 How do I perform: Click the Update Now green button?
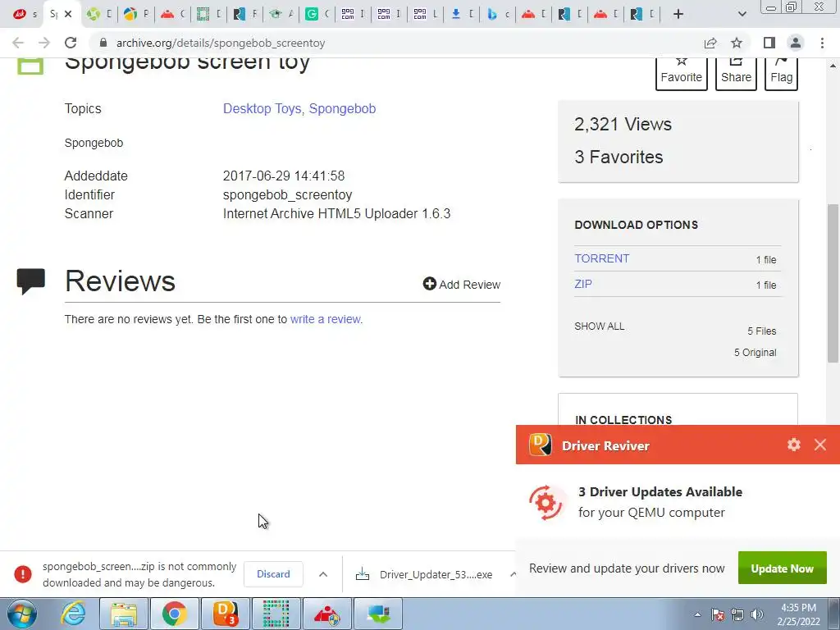(x=782, y=568)
